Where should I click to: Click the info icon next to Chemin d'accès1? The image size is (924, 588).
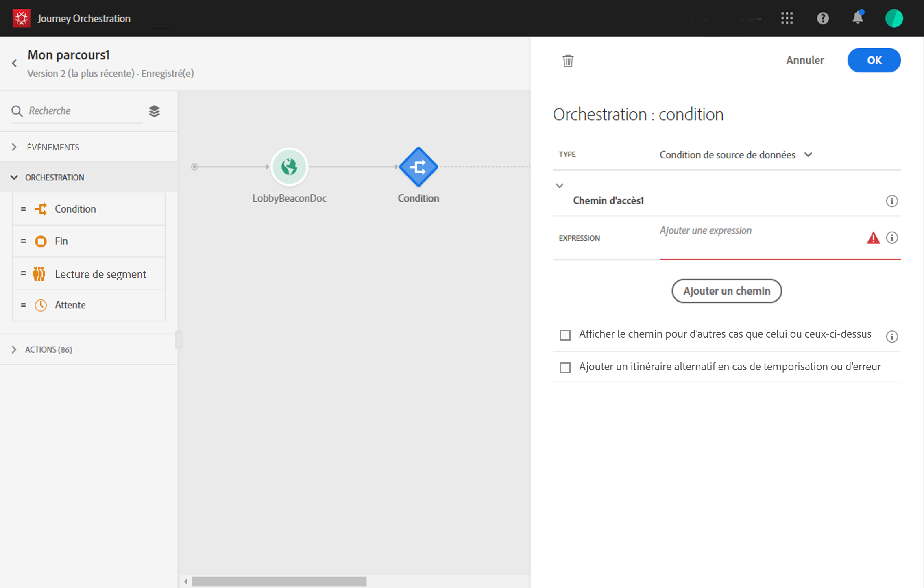[891, 201]
